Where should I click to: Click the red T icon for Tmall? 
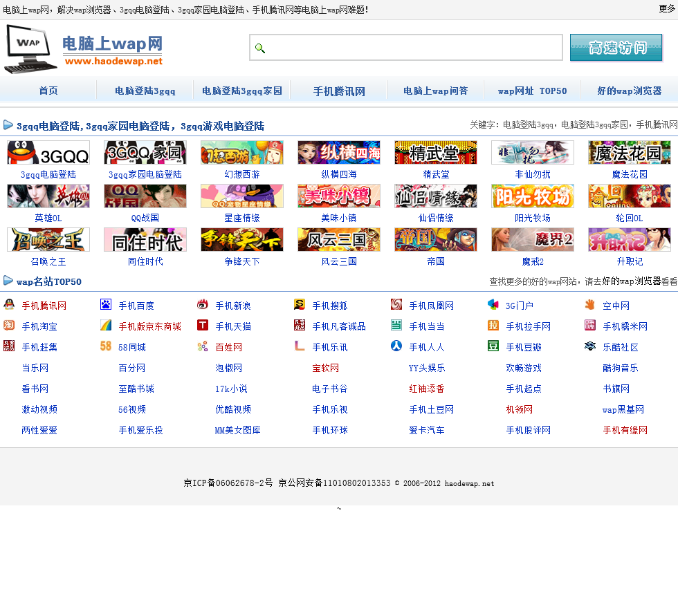pos(203,325)
